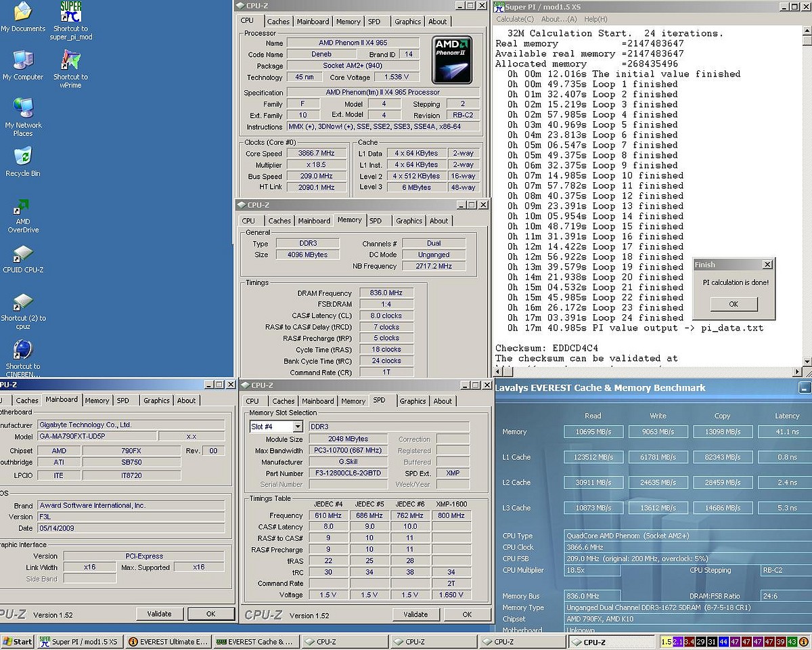Click OK in the SPD CPU-Z window

tap(467, 614)
